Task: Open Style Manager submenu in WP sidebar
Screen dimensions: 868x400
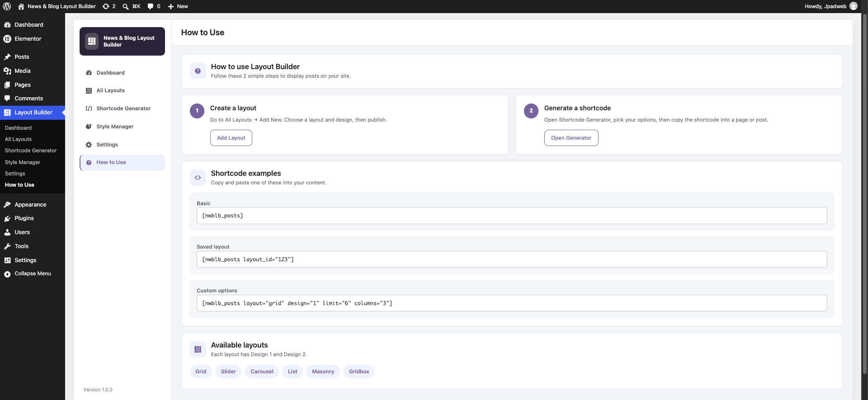Action: pyautogui.click(x=23, y=162)
